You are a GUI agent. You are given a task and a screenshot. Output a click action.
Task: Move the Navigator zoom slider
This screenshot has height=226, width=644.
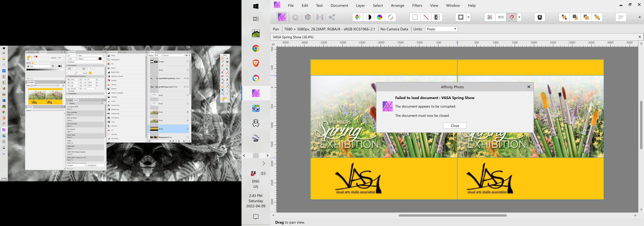tap(36, 85)
